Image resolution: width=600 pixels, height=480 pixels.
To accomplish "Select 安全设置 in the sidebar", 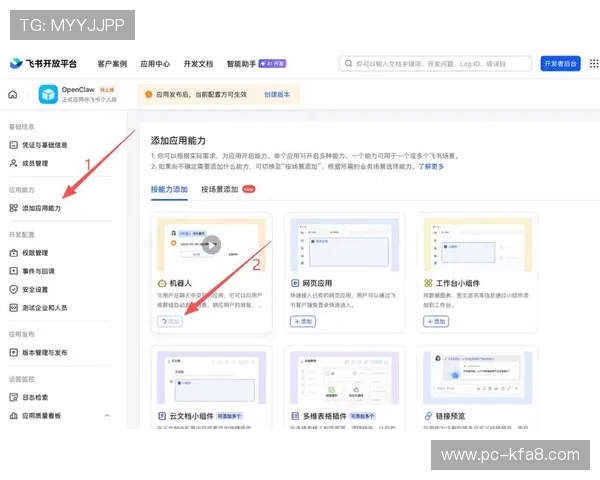I will (x=35, y=289).
